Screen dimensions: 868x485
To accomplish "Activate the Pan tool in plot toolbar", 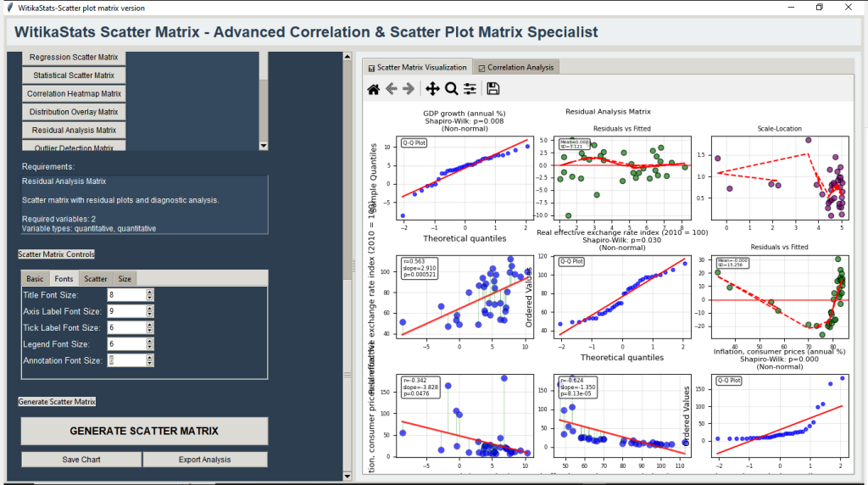I will point(432,89).
